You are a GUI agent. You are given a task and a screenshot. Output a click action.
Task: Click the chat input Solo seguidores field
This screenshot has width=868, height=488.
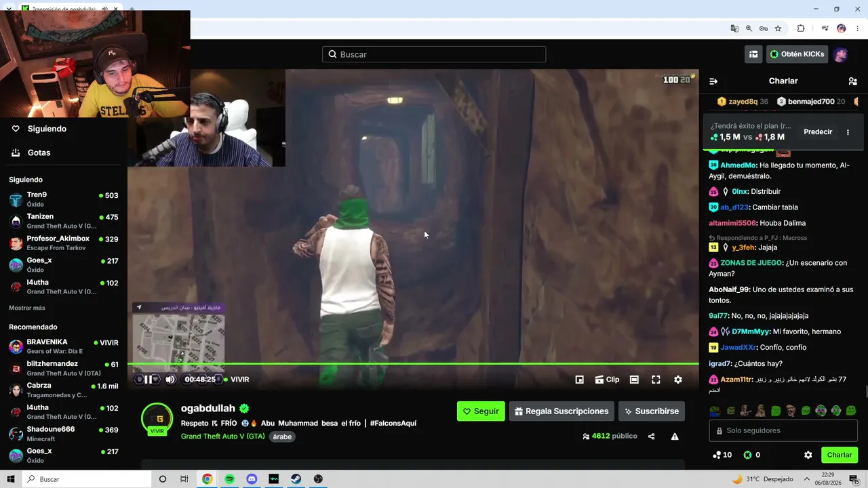[783, 430]
